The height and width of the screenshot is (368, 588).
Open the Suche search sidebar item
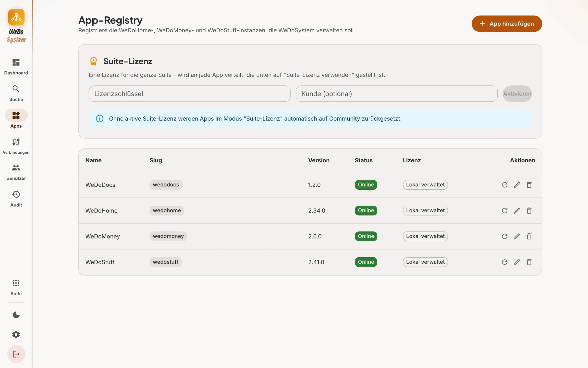[x=16, y=93]
